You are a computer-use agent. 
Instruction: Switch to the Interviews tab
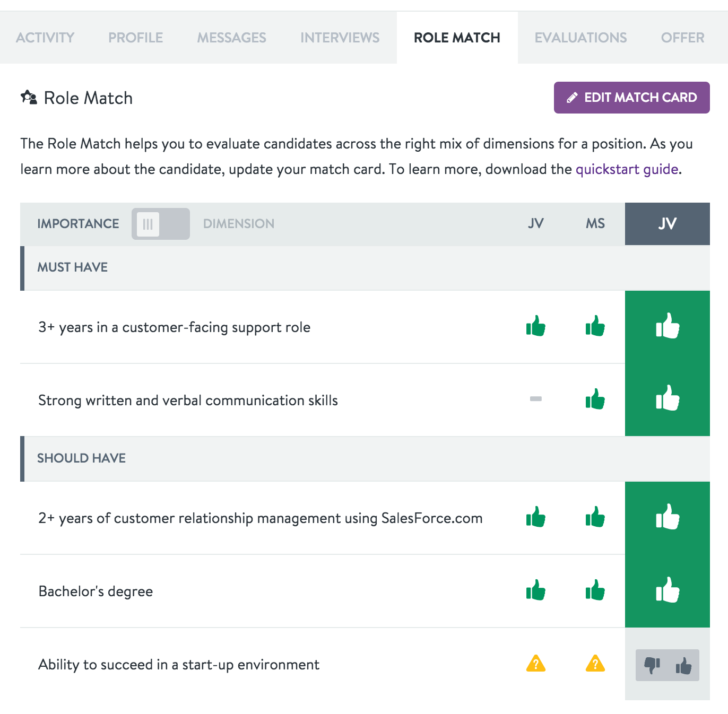(x=340, y=38)
